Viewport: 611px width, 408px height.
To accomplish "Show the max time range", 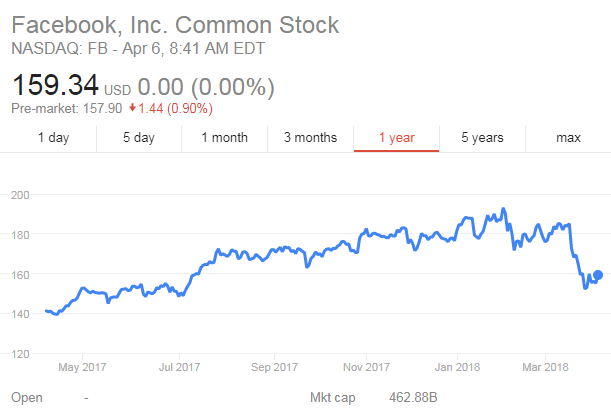I will [568, 138].
